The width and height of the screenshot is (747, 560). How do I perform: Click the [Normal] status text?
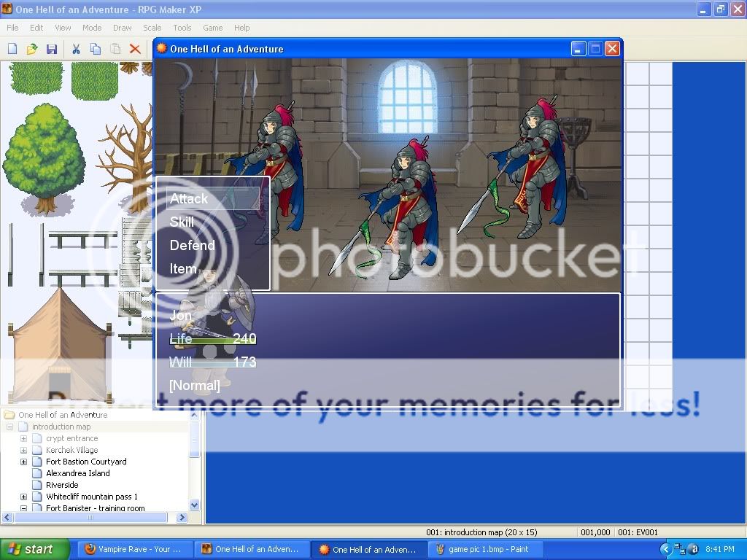coord(195,385)
